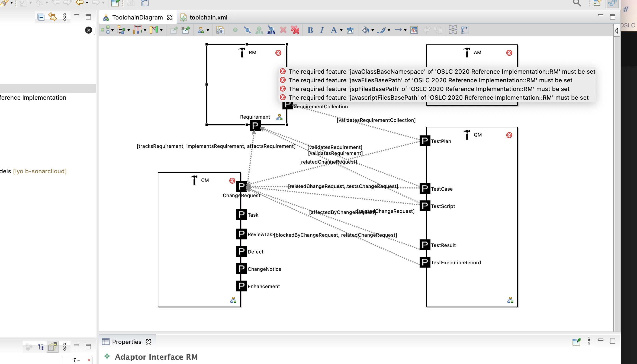This screenshot has width=637, height=364.
Task: Click the Pin selected elements icon
Action: click(173, 30)
